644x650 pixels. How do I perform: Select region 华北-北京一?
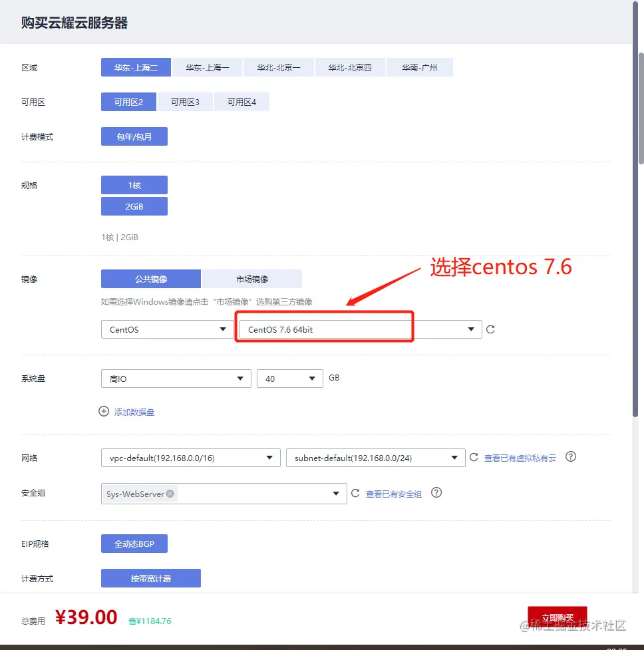click(279, 67)
